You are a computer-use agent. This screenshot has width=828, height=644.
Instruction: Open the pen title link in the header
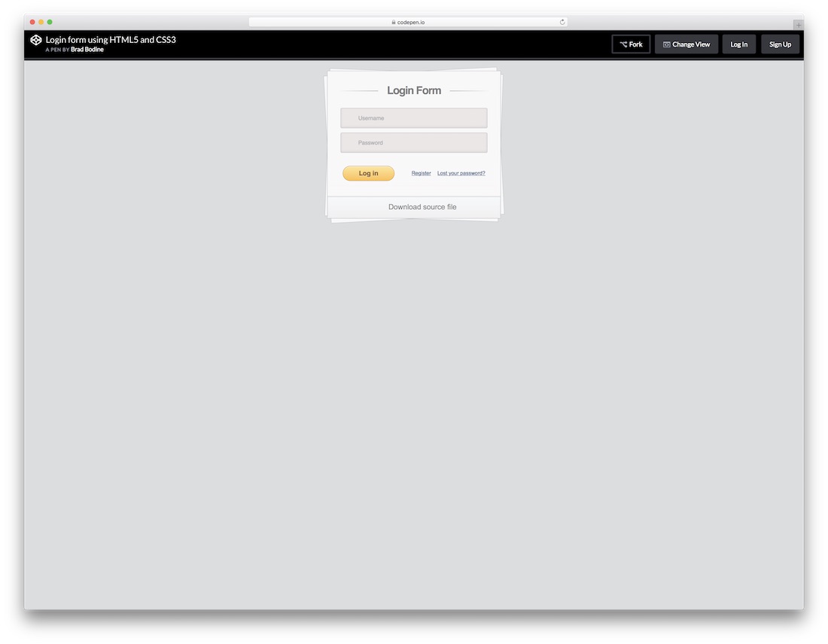click(x=111, y=39)
